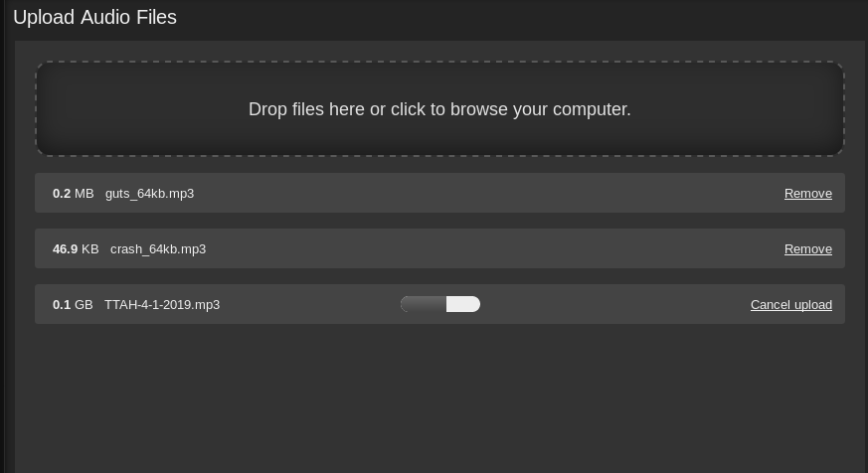Click the empty panel area below the file list

(x=439, y=398)
